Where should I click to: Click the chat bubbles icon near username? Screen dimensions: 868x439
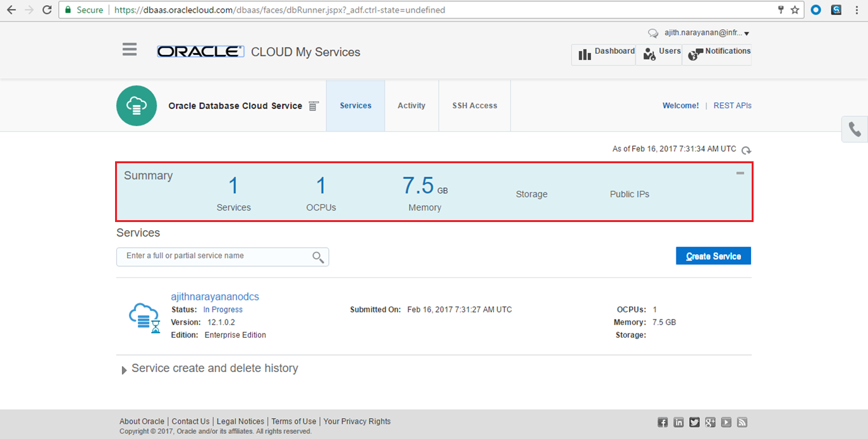pos(653,34)
